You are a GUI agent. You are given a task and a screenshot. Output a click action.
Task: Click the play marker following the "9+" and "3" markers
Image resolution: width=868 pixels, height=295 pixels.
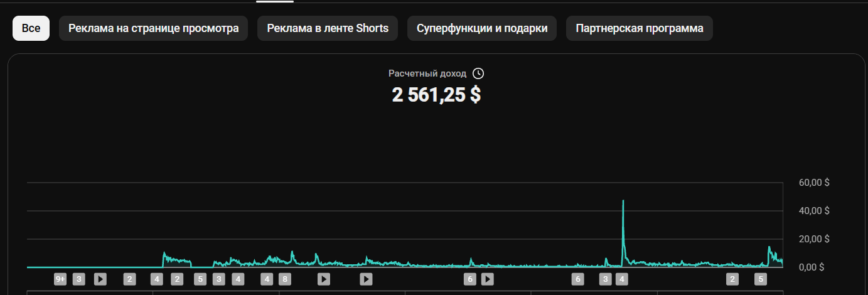pos(100,279)
